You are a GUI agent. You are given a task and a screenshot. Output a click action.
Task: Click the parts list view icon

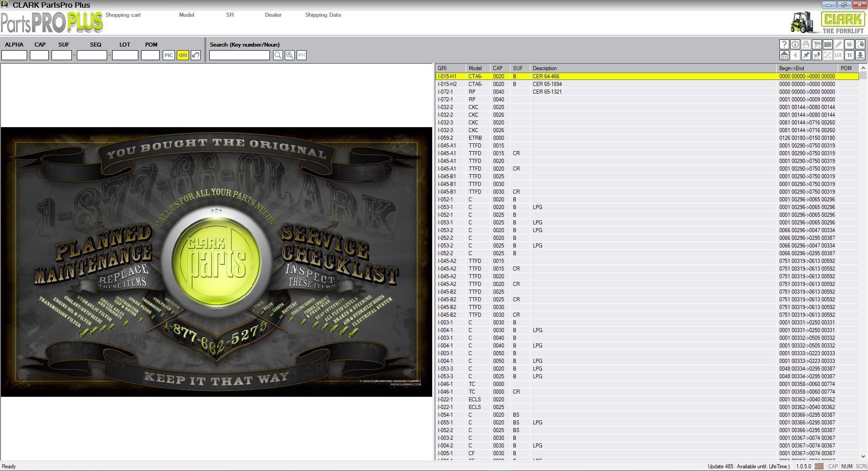point(827,44)
